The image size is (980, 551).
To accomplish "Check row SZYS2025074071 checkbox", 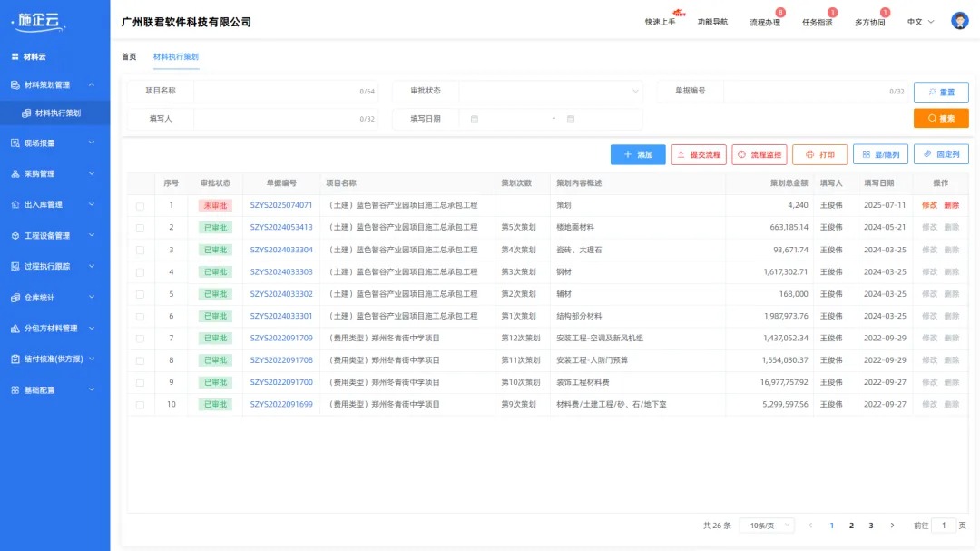I will click(140, 206).
